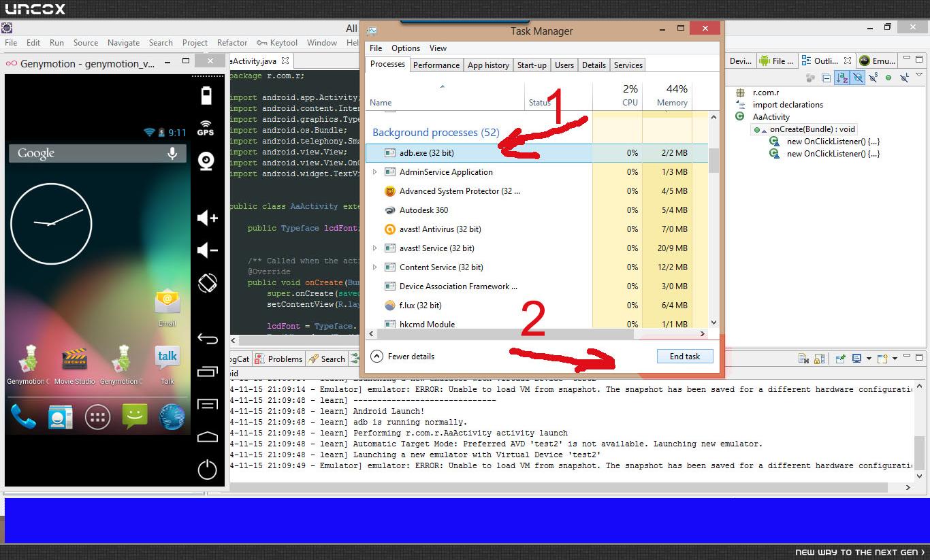This screenshot has width=930, height=560.
Task: Open the Email app on Android home
Action: point(167,308)
